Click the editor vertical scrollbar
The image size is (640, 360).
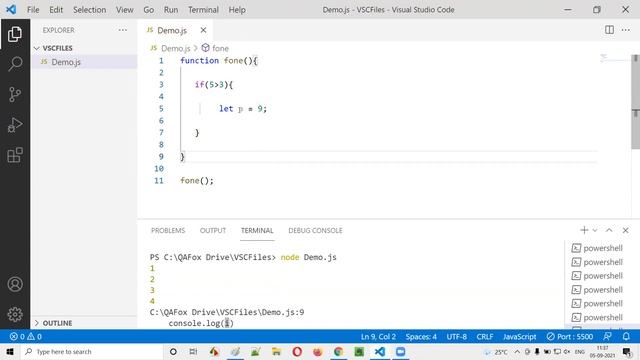636,102
